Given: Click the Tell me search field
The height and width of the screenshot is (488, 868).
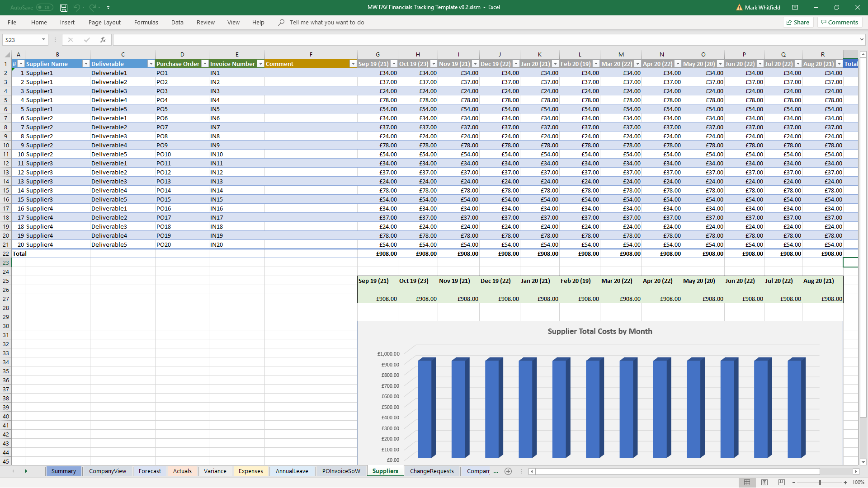Looking at the screenshot, I should (326, 22).
